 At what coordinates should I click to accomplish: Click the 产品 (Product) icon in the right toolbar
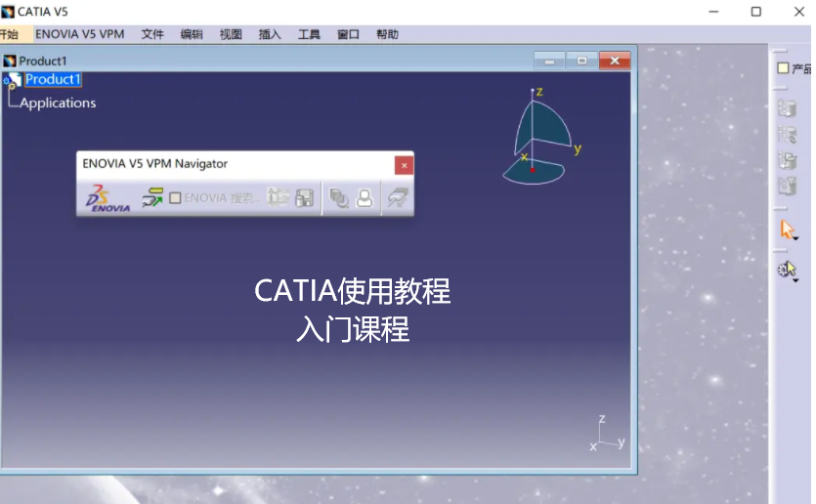(783, 68)
